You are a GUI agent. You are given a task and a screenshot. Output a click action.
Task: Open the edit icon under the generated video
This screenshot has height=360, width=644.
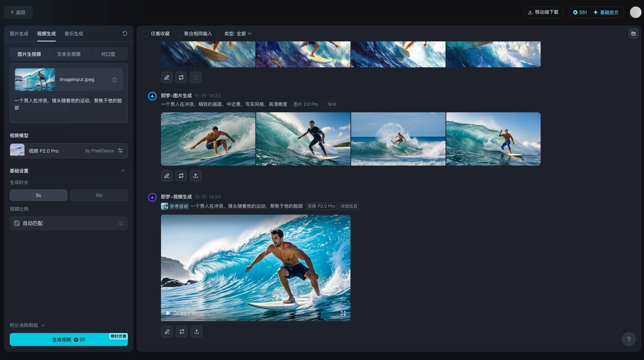[167, 332]
